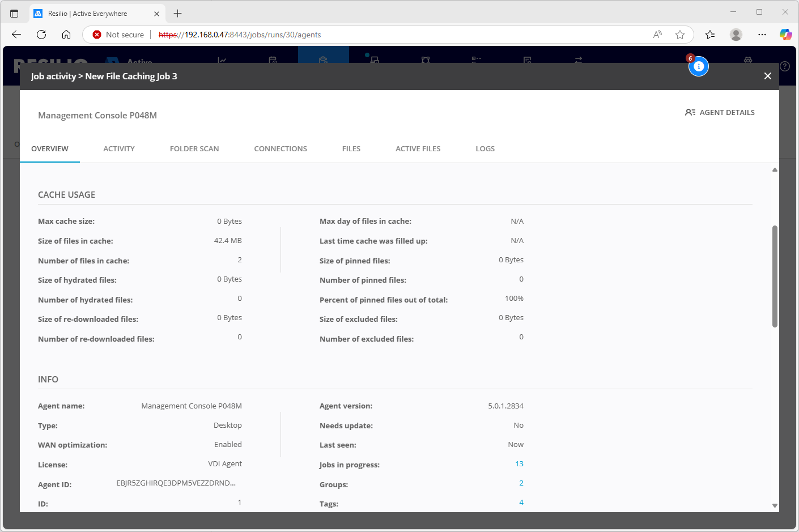The width and height of the screenshot is (799, 532).
Task: Select the Connections tab
Action: click(280, 148)
